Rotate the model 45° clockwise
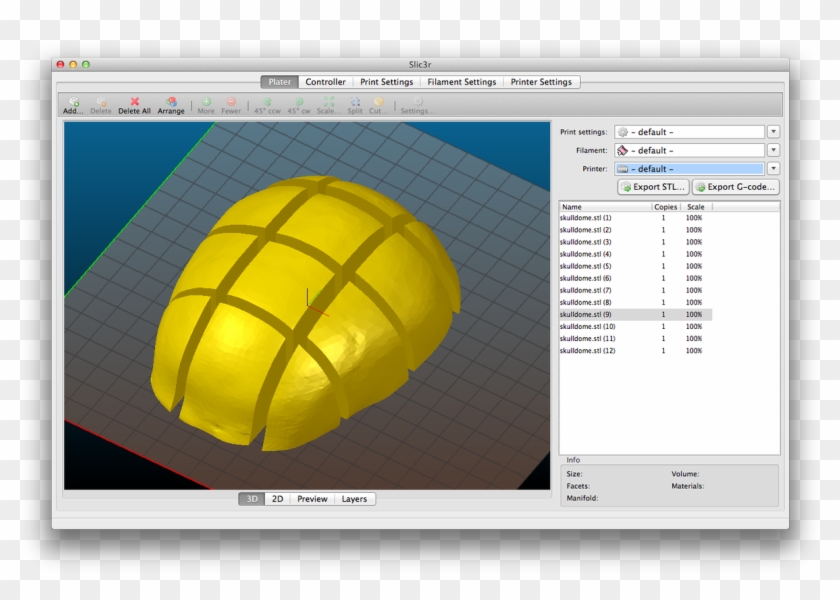840x600 pixels. 297,105
